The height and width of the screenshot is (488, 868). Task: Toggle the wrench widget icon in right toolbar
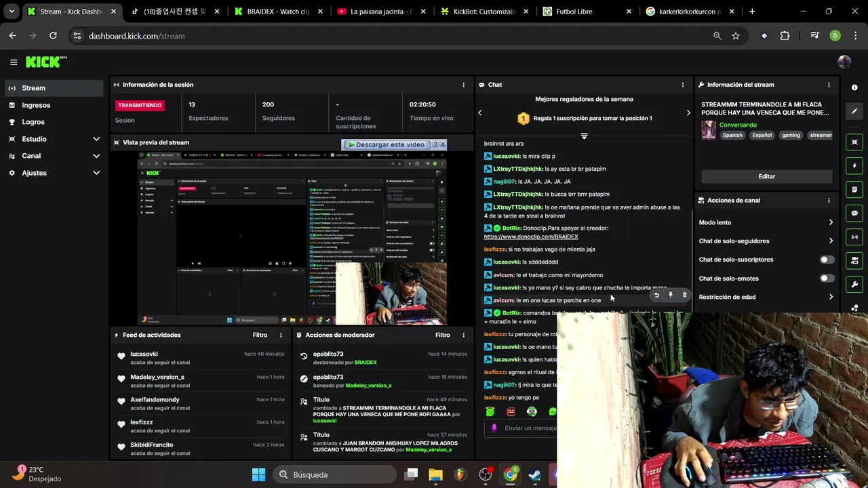click(x=854, y=285)
